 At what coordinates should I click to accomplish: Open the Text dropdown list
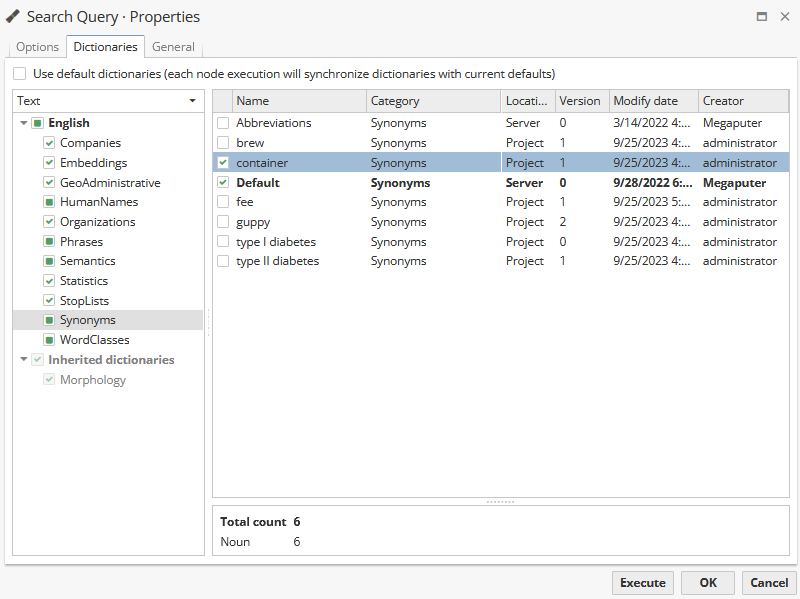192,101
